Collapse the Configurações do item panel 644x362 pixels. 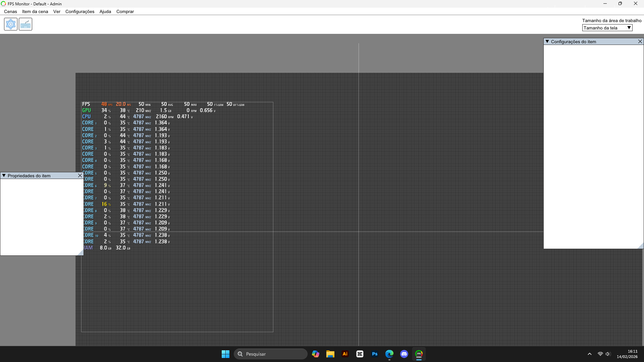tap(547, 42)
